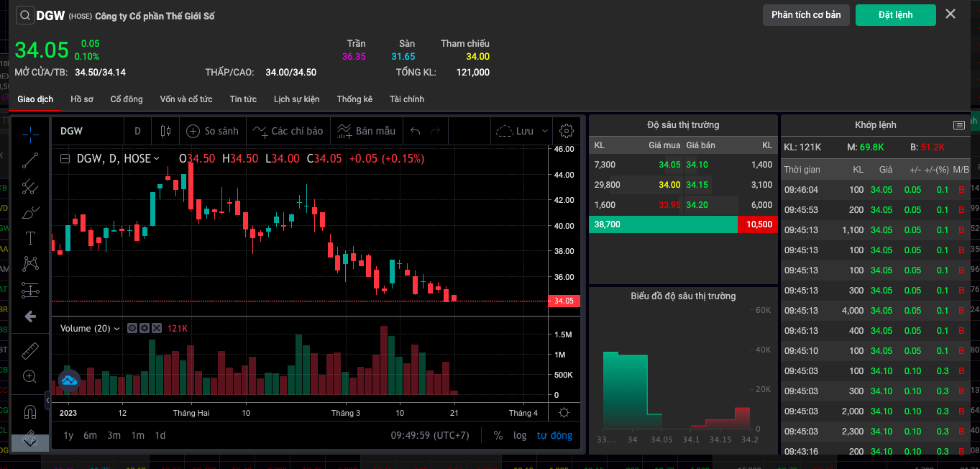Click the search magnifier icon beside DGW
This screenshot has height=469, width=980.
tap(24, 15)
